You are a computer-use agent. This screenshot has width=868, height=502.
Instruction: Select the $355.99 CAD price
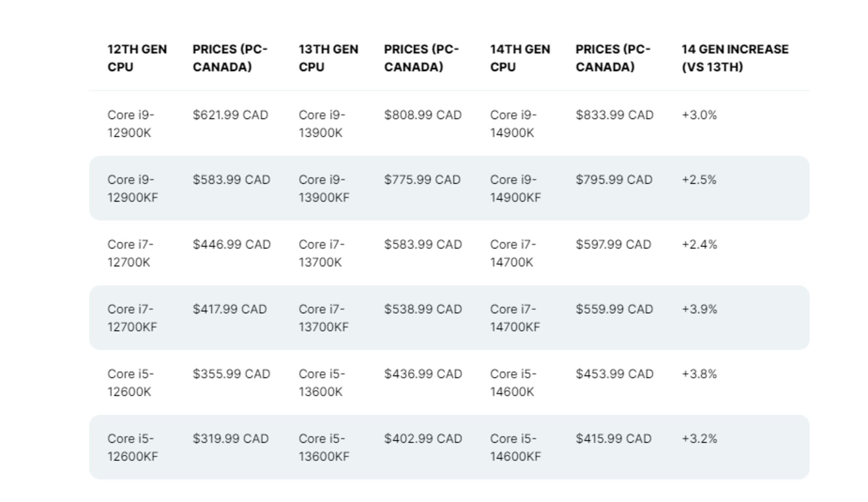click(231, 374)
